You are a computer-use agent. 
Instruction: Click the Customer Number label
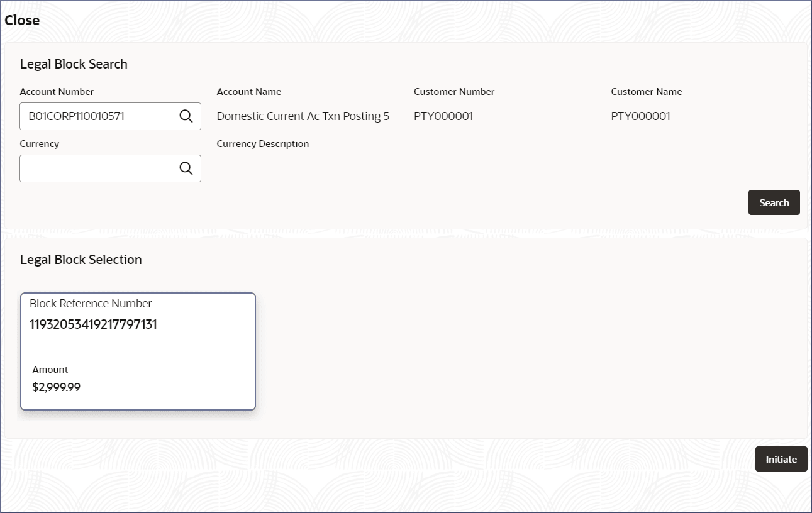(453, 92)
